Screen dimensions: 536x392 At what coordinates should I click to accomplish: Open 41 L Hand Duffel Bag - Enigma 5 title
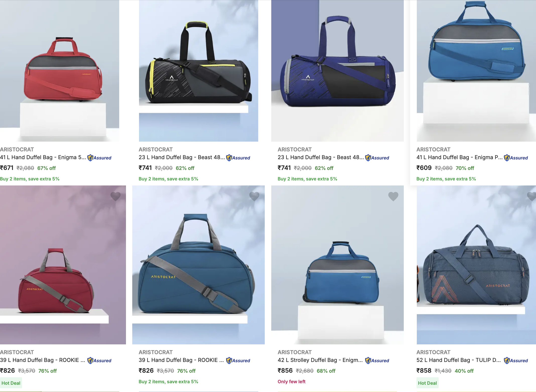coord(43,157)
